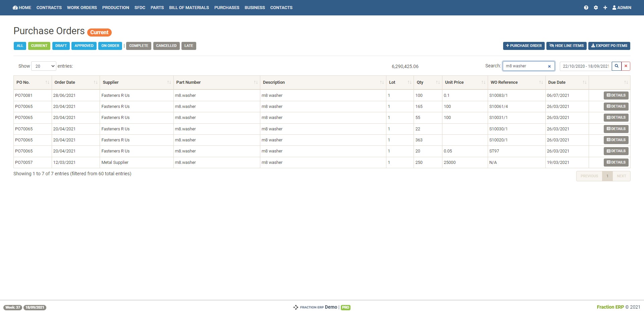Toggle Hide Line Items button
Screen dimensions: 644x314
coord(566,46)
